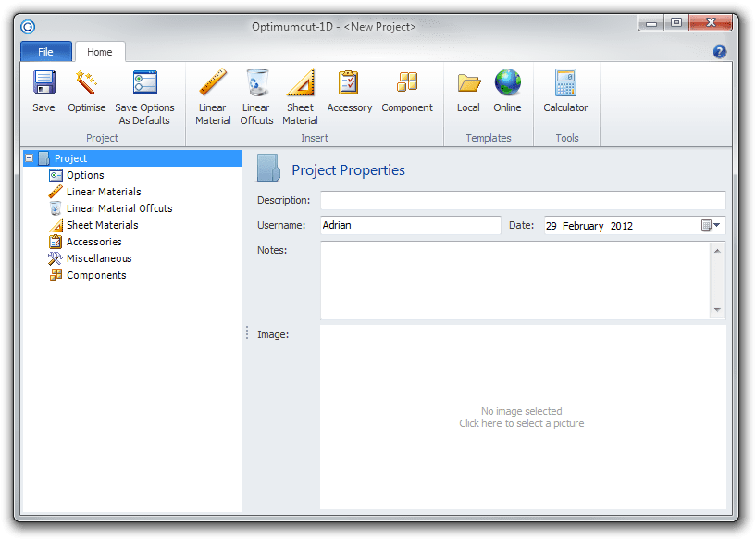Screen dimensions: 756x539
Task: Insert Linear Offcuts using recycle bin icon
Action: tap(256, 82)
